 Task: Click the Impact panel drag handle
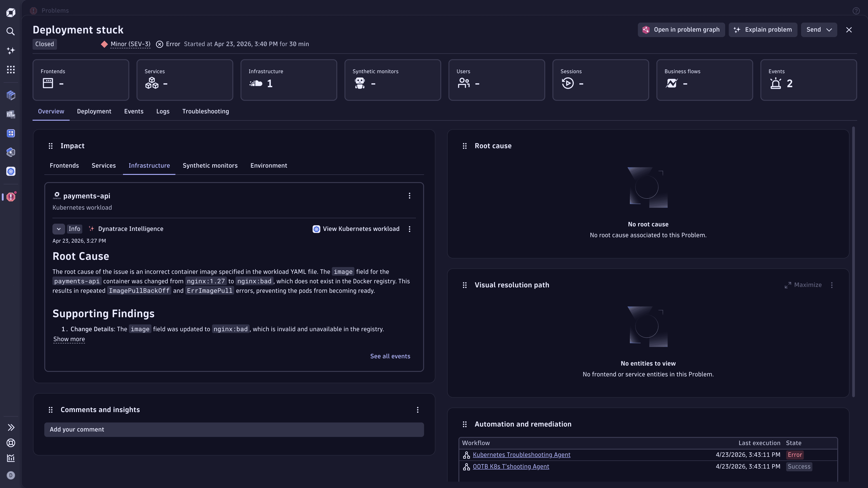tap(51, 146)
